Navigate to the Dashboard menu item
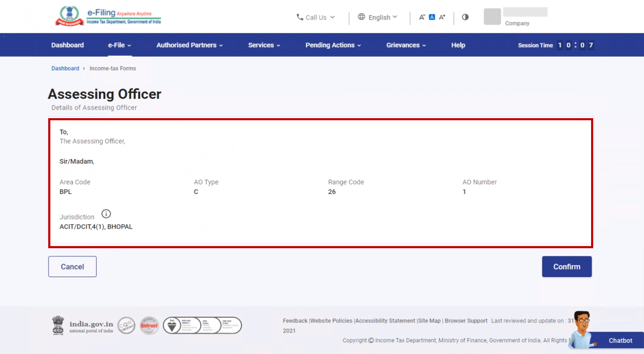The width and height of the screenshot is (644, 354). coord(67,45)
